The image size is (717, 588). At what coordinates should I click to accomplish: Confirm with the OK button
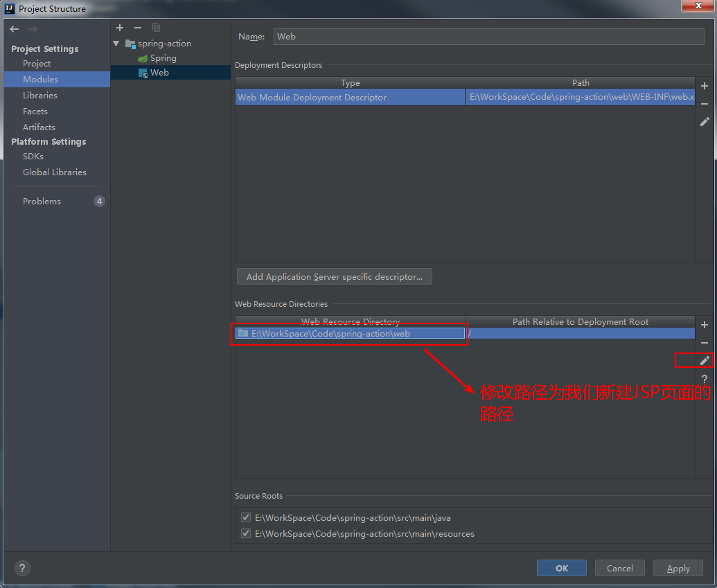click(x=562, y=568)
